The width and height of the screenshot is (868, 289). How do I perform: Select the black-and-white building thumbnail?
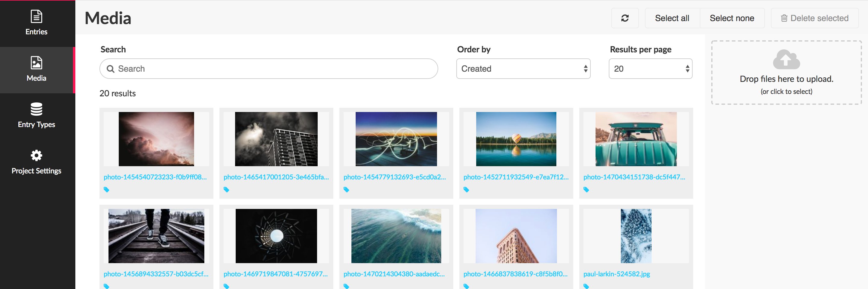point(276,139)
